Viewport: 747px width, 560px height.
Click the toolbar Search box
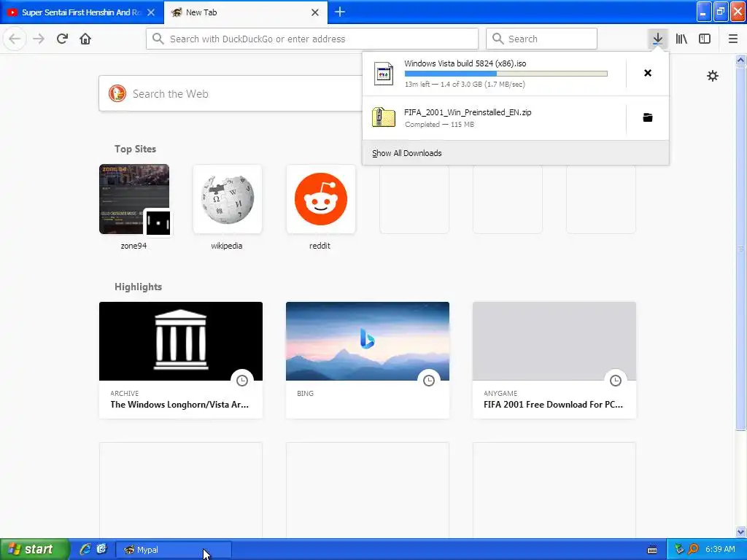tap(541, 39)
